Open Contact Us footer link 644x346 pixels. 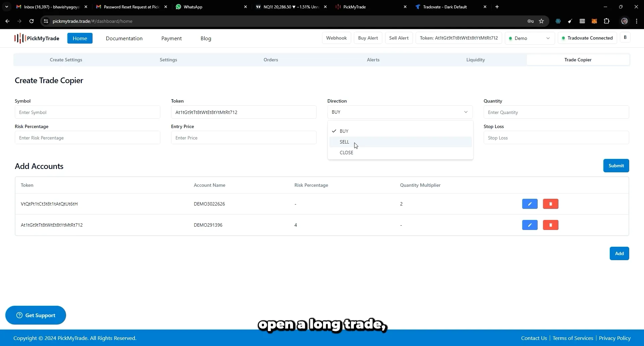[x=534, y=338]
